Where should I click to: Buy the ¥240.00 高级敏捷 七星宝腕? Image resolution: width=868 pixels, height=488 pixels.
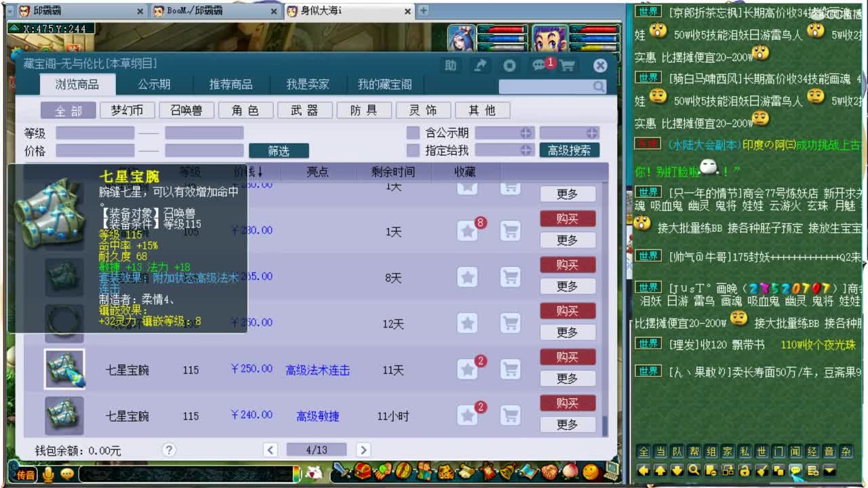point(568,403)
